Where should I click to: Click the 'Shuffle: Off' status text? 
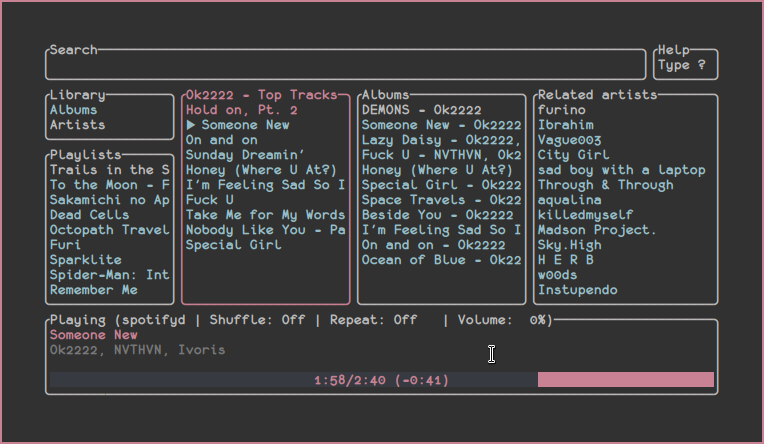[x=257, y=320]
